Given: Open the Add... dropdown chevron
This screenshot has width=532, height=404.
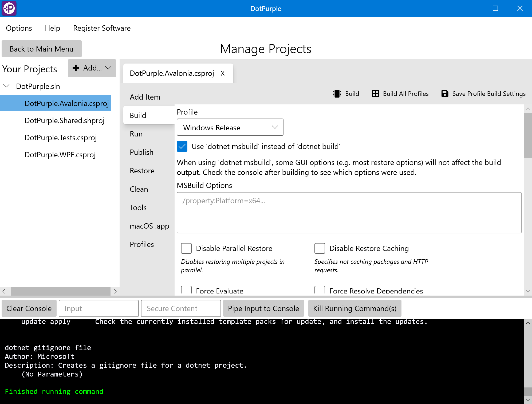Looking at the screenshot, I should [108, 68].
